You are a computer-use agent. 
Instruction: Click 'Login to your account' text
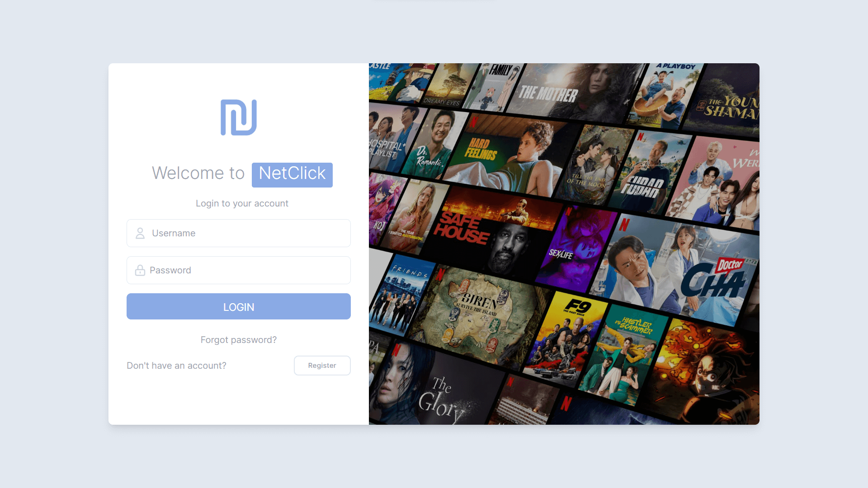(242, 203)
